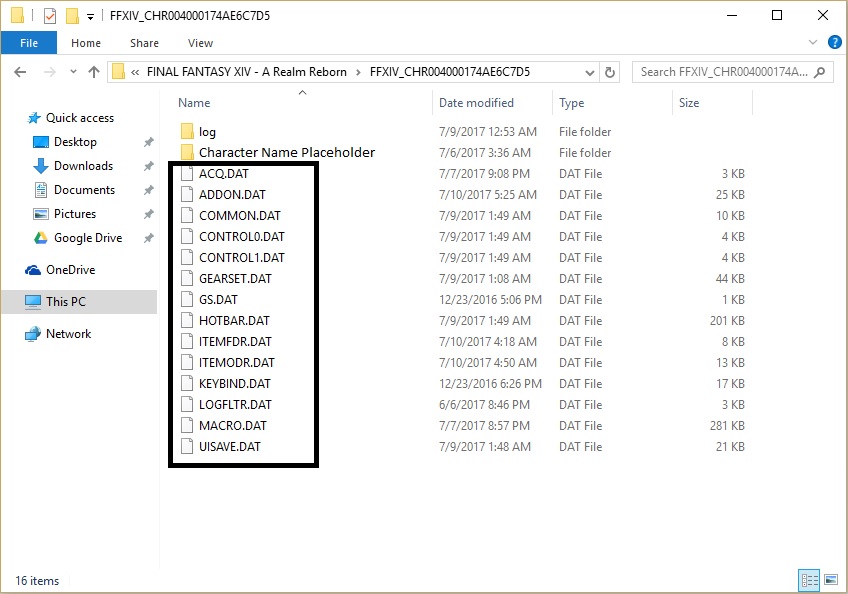848x594 pixels.
Task: Click the pin icon next to Documents
Action: coord(148,190)
